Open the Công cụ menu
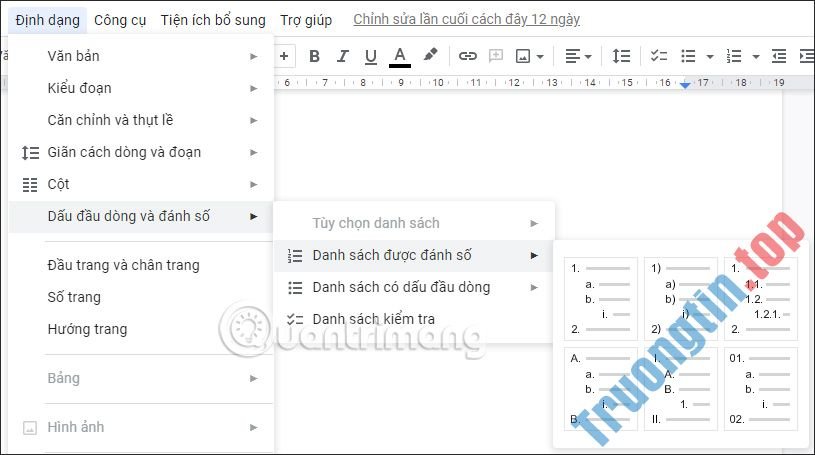This screenshot has width=815, height=455. pyautogui.click(x=120, y=20)
